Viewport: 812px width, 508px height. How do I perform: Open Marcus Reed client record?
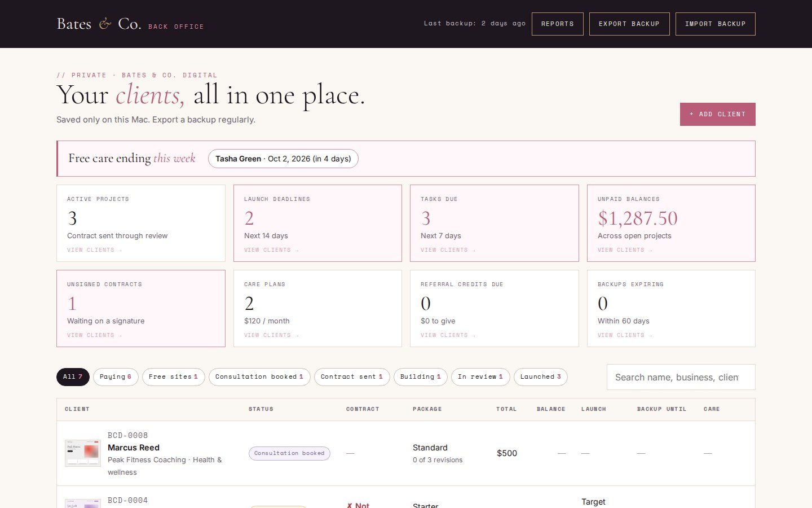click(134, 448)
